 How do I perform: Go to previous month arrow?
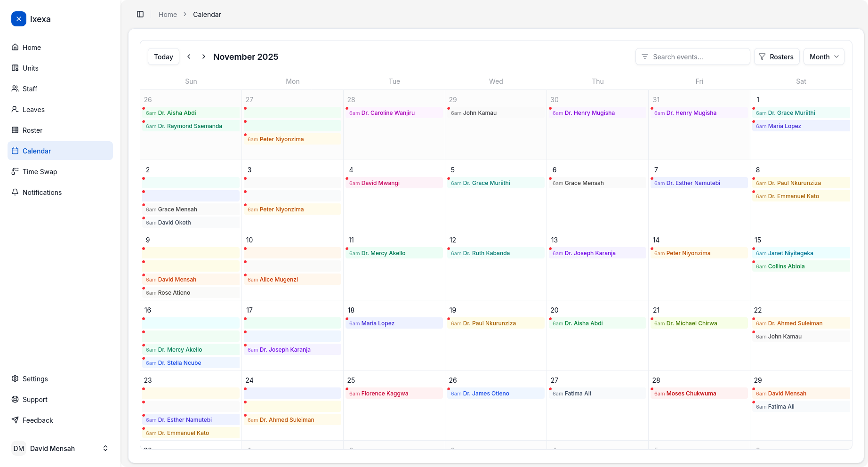click(189, 56)
